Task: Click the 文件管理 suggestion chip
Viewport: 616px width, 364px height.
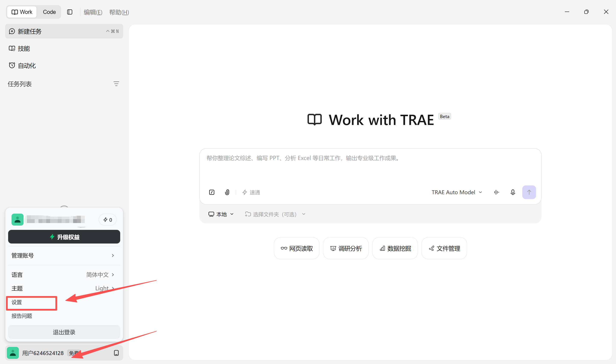Action: (x=444, y=248)
